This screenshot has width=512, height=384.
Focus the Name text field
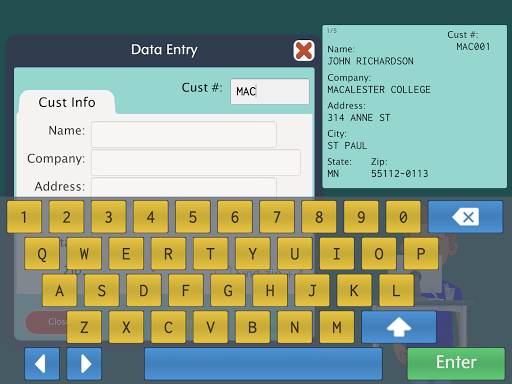pos(184,134)
